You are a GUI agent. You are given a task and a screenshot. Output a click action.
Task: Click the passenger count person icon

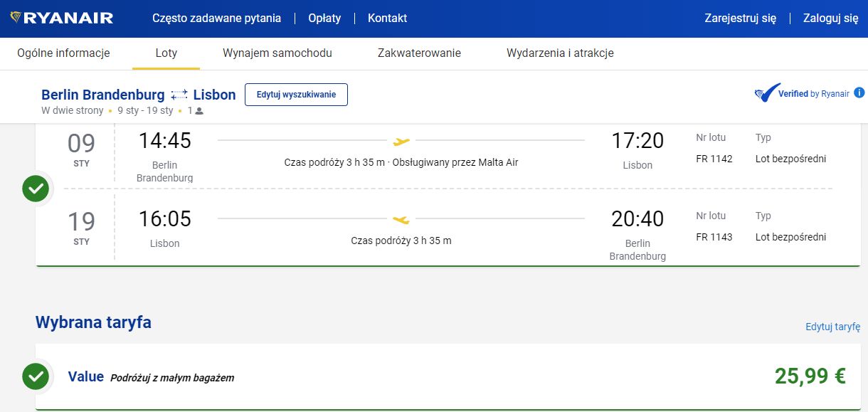200,111
